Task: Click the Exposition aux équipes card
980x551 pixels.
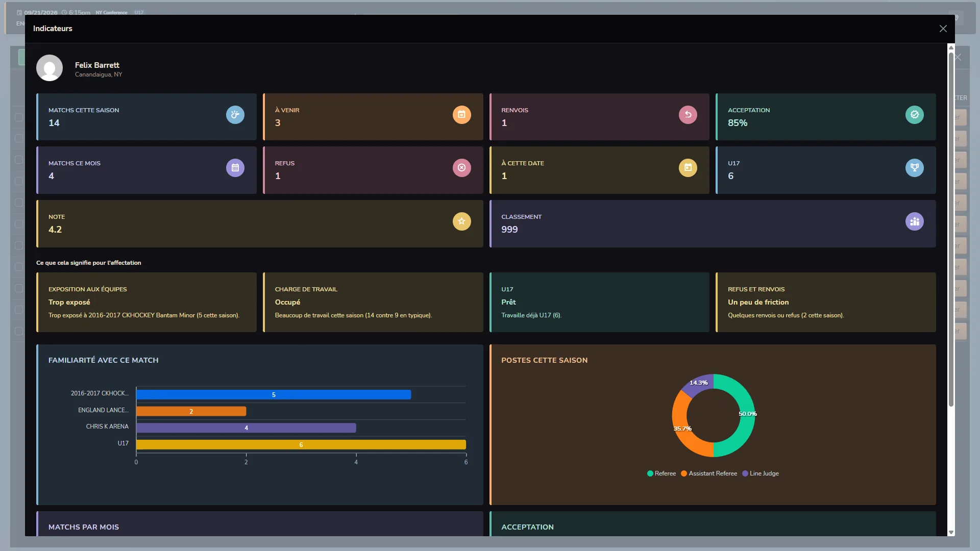Action: click(x=146, y=302)
